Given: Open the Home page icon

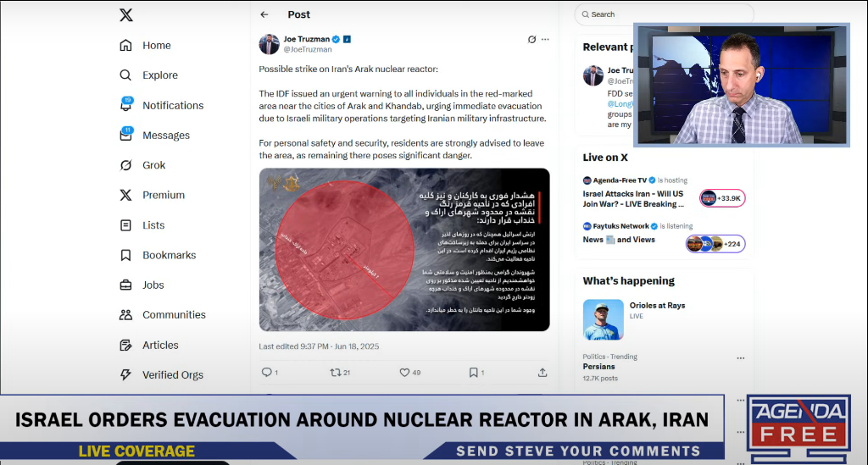Looking at the screenshot, I should click(x=125, y=46).
